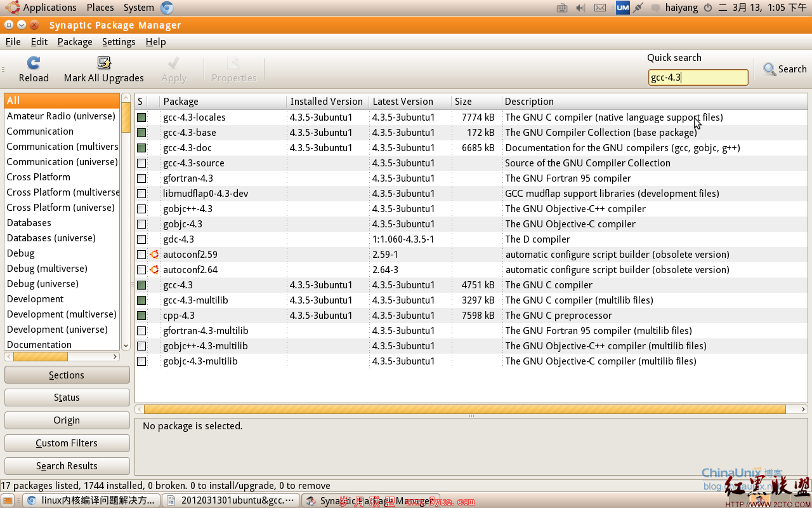The height and width of the screenshot is (508, 812).
Task: Click the show desktop icon in the bottom panel
Action: tap(8, 500)
